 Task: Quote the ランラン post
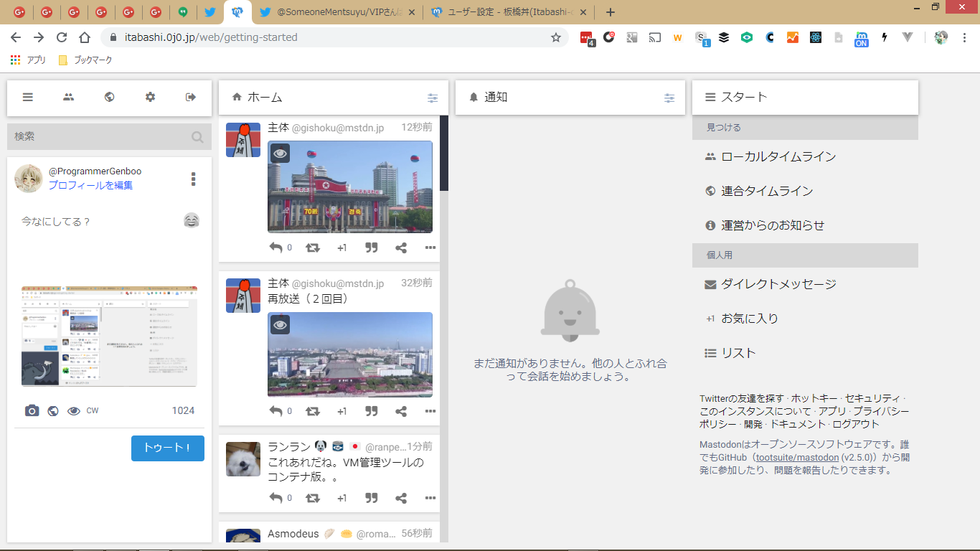[372, 498]
